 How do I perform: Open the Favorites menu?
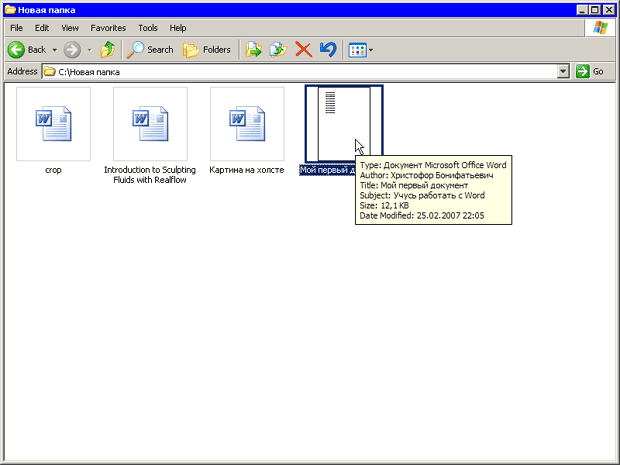(x=108, y=28)
